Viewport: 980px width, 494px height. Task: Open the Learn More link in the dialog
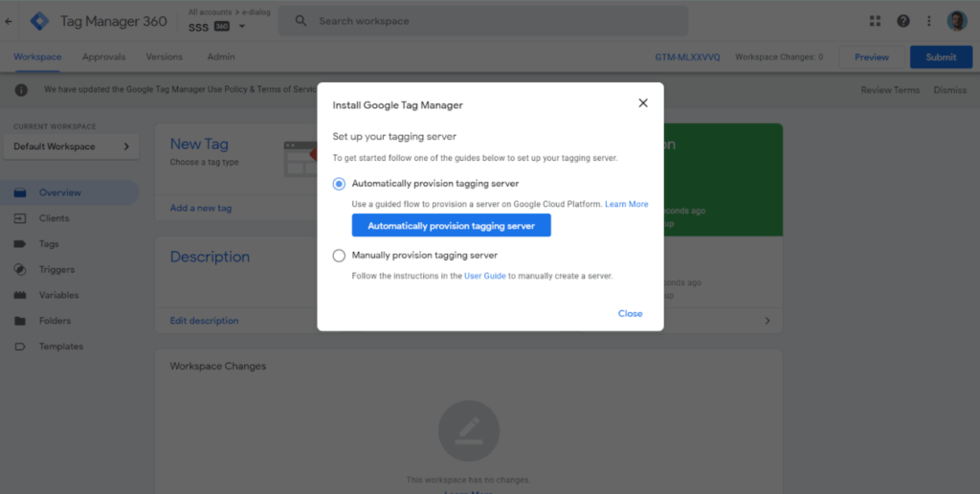pyautogui.click(x=626, y=204)
